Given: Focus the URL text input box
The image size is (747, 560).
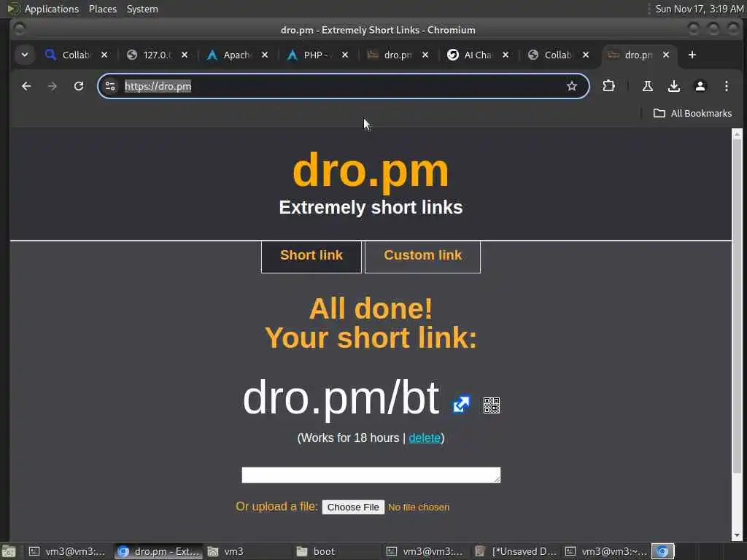Looking at the screenshot, I should point(371,475).
